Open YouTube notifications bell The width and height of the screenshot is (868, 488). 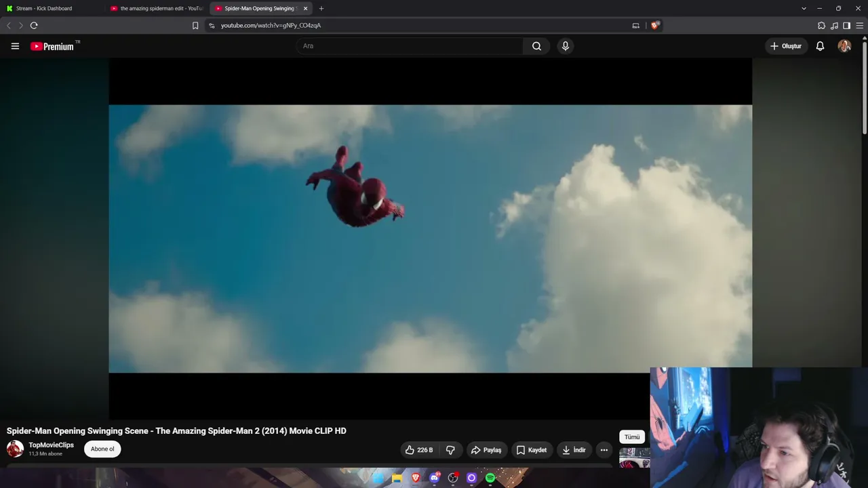pos(820,46)
